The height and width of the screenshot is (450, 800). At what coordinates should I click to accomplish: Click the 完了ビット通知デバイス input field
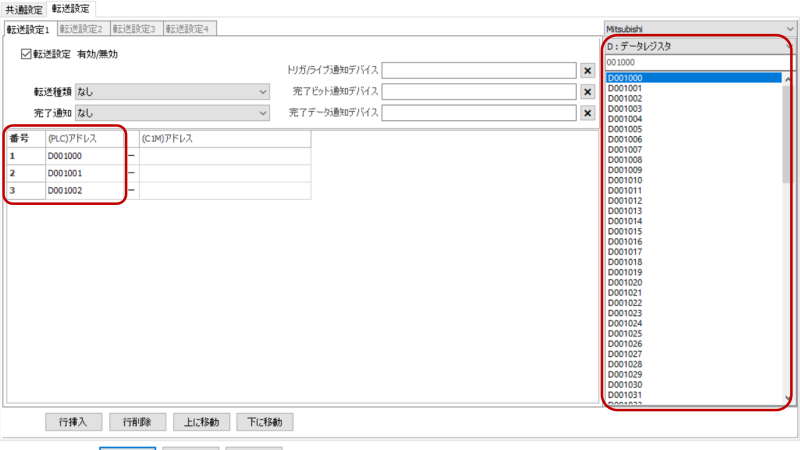(478, 92)
